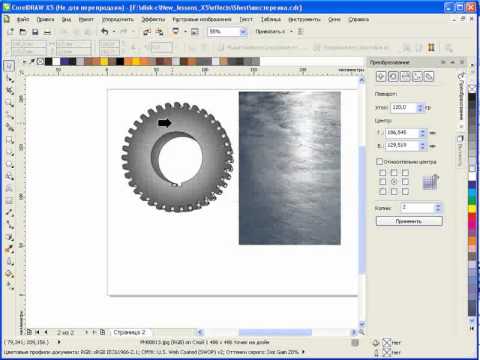The image size is (480, 360).
Task: Expand the Привязать к dropdown
Action: [291, 32]
